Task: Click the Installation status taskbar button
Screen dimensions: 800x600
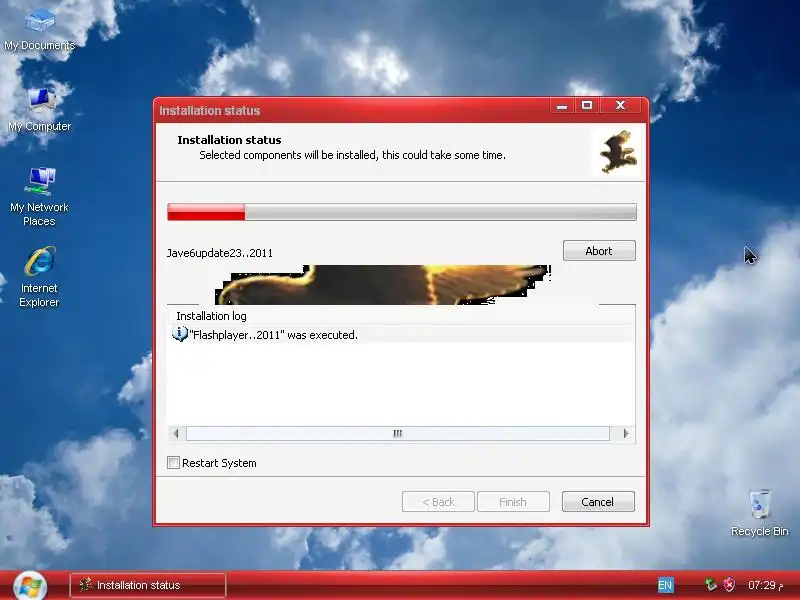Action: pos(148,585)
